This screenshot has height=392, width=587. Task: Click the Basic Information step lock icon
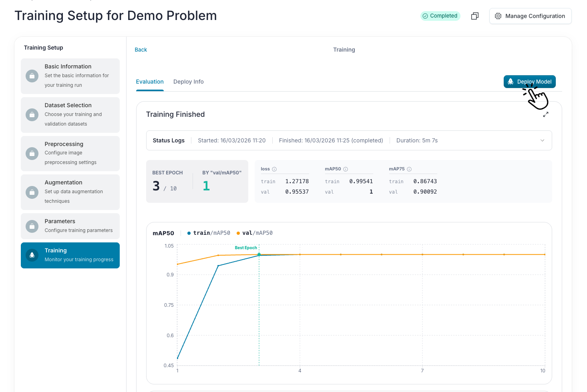[32, 76]
